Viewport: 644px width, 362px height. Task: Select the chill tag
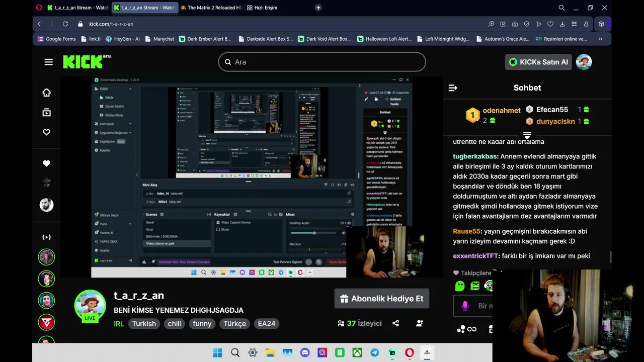(x=175, y=324)
